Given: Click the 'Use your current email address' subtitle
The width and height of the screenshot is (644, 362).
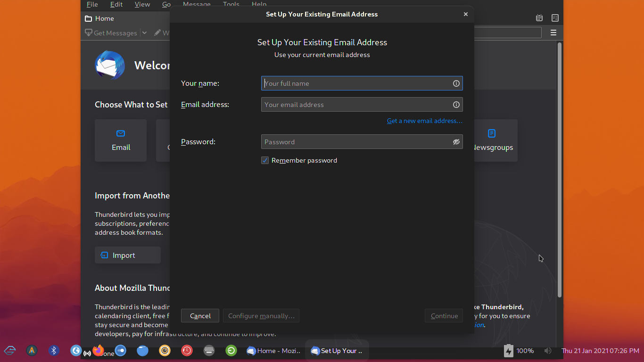Looking at the screenshot, I should coord(322,55).
